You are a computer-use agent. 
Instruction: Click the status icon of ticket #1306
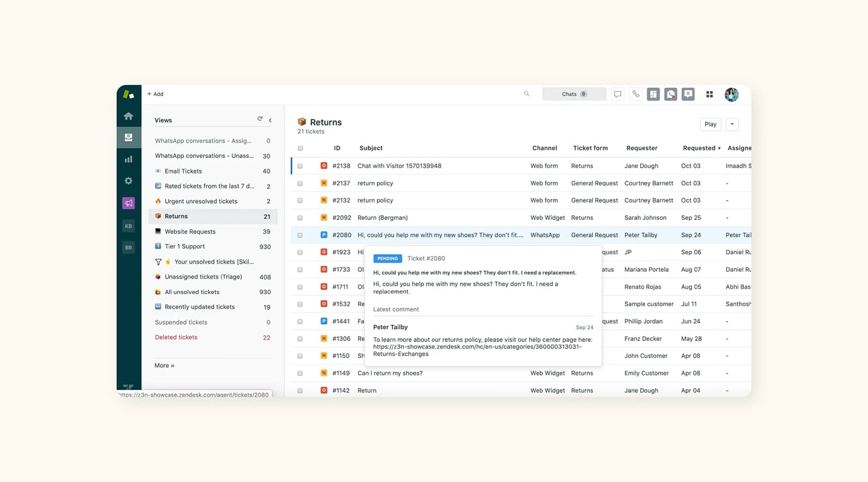324,339
